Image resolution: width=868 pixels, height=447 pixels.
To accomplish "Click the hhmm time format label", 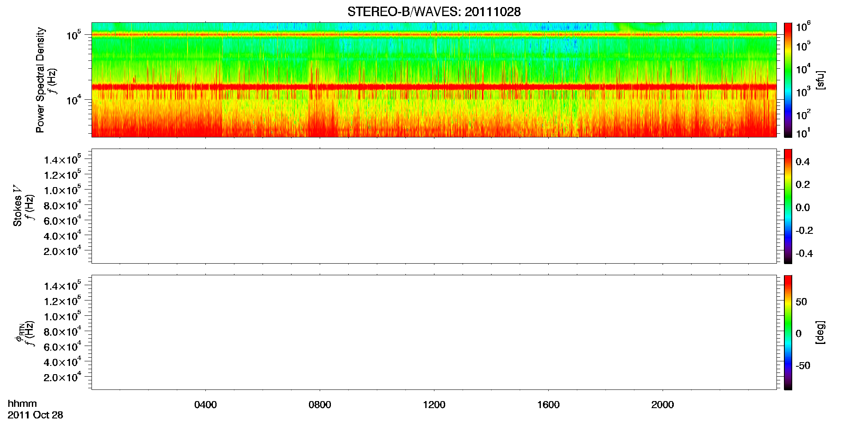I will [x=22, y=404].
